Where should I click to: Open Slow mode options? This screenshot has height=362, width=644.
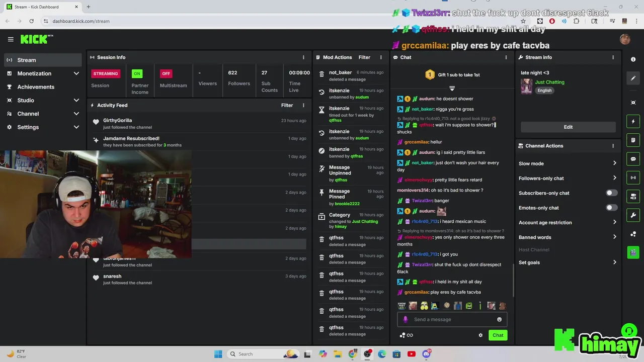[x=568, y=163]
